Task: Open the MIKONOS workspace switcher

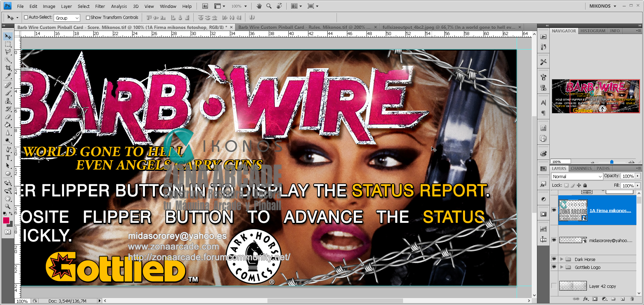Action: pyautogui.click(x=603, y=6)
